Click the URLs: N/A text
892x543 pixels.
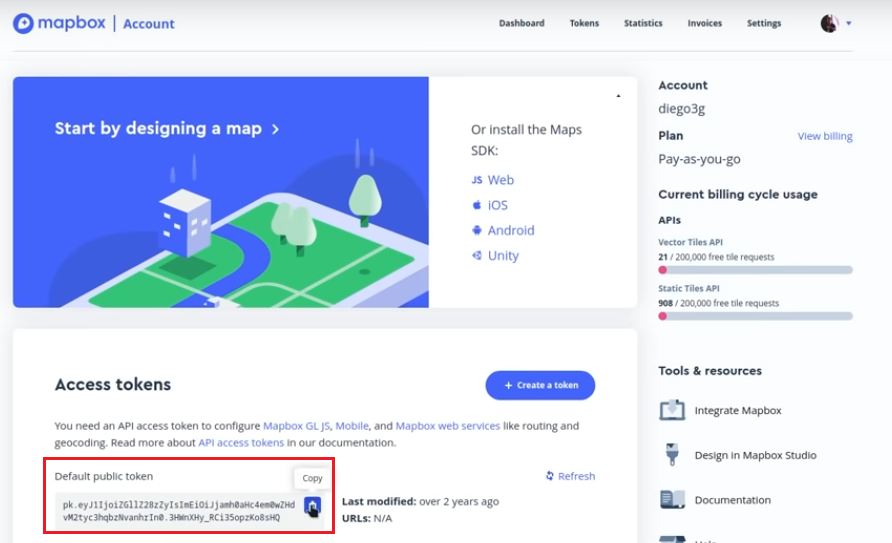click(367, 519)
